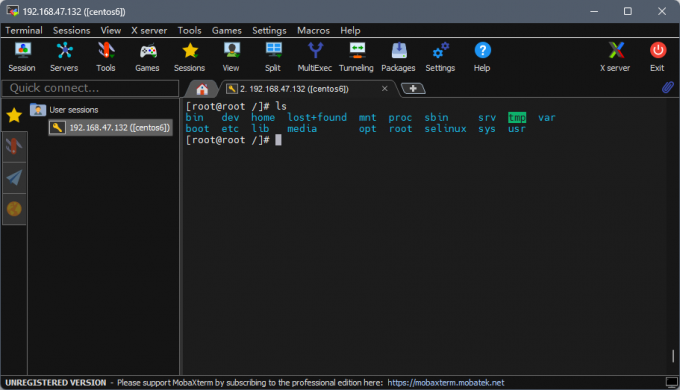Image resolution: width=680 pixels, height=390 pixels.
Task: Select the paper plane Macros sidebar tab
Action: (14, 178)
